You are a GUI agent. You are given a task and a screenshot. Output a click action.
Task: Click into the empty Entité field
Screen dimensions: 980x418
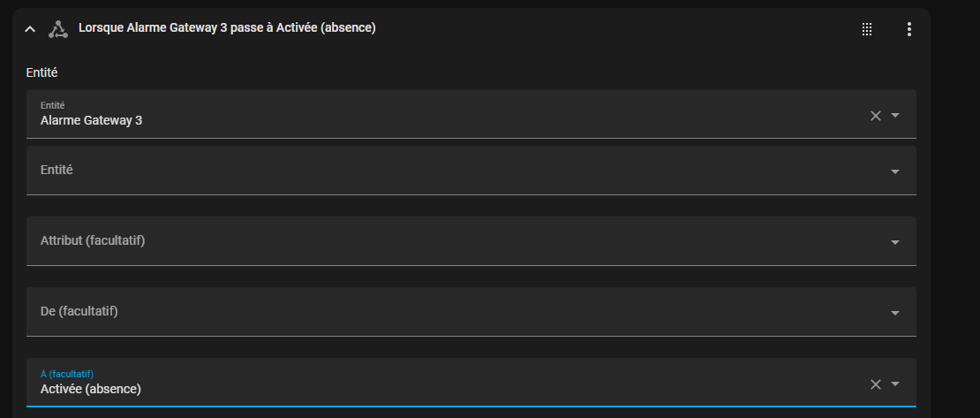point(471,171)
